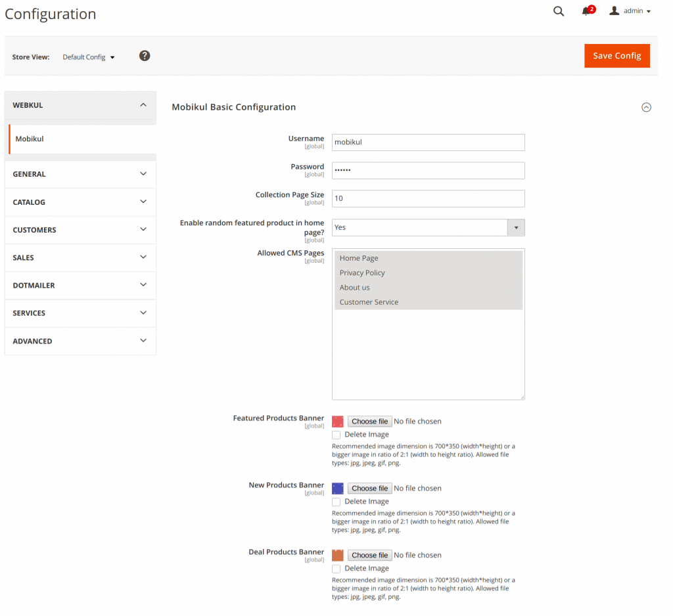
Task: Click the Save Config button
Action: [x=616, y=56]
